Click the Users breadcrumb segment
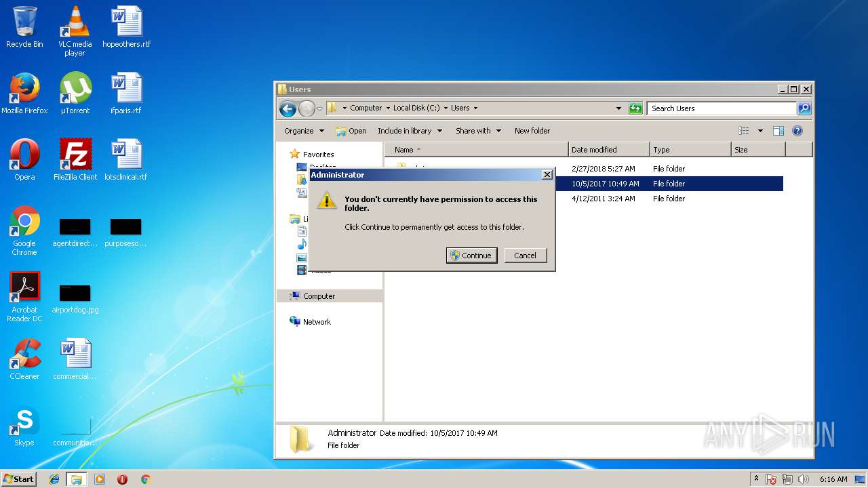 click(460, 108)
